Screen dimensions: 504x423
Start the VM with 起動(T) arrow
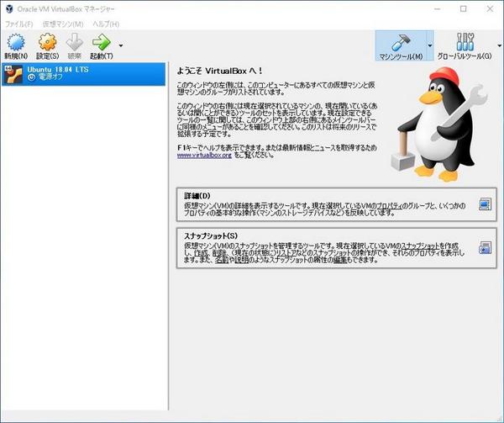[102, 46]
